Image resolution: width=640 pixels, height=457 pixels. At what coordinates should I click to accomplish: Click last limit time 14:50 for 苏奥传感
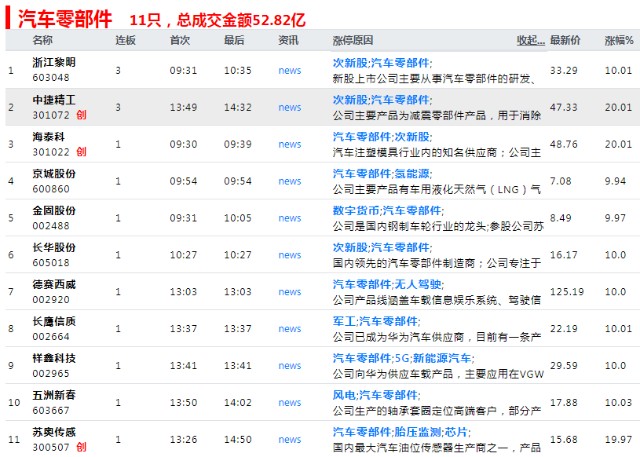[x=238, y=440]
